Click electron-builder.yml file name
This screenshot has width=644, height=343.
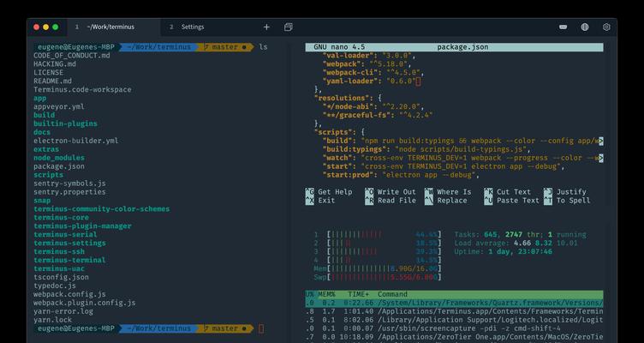pyautogui.click(x=76, y=141)
